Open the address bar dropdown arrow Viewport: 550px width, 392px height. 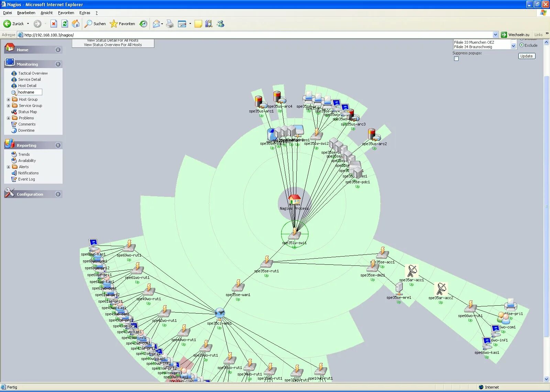tap(495, 35)
